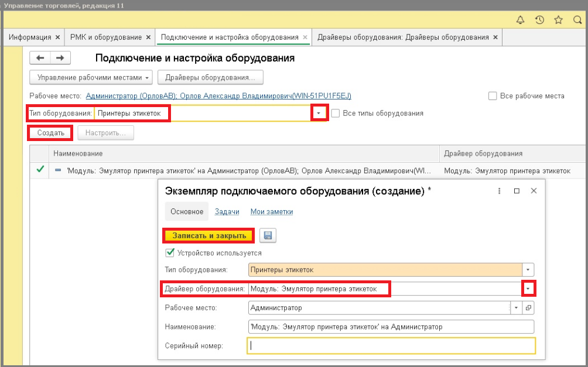Screen dimensions: 588x367
Task: Go forward with the right arrow
Action: pyautogui.click(x=60, y=58)
